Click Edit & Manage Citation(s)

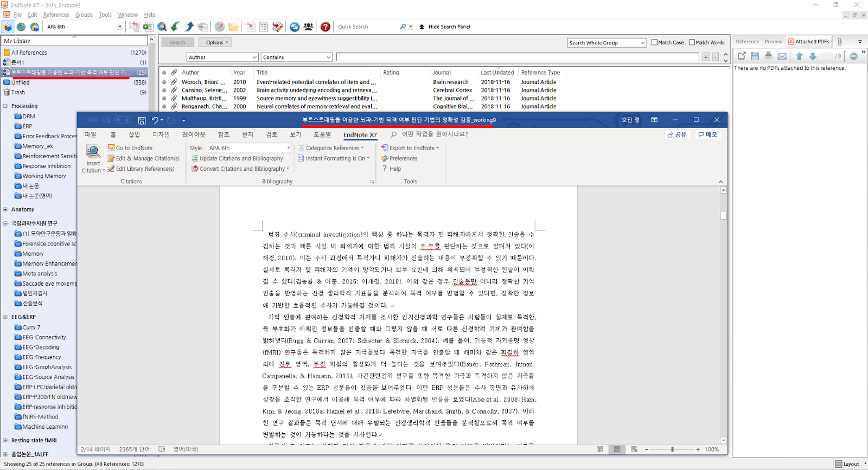(143, 158)
